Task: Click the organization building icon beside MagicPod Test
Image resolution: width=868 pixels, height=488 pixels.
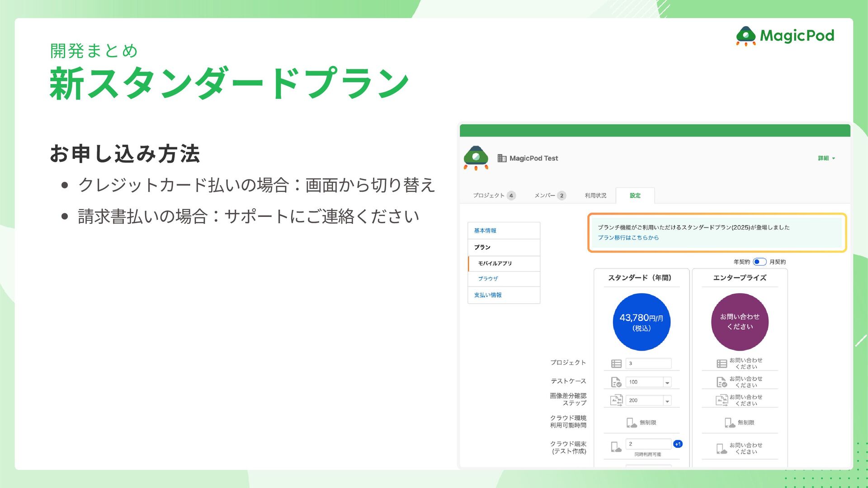Action: click(x=502, y=158)
